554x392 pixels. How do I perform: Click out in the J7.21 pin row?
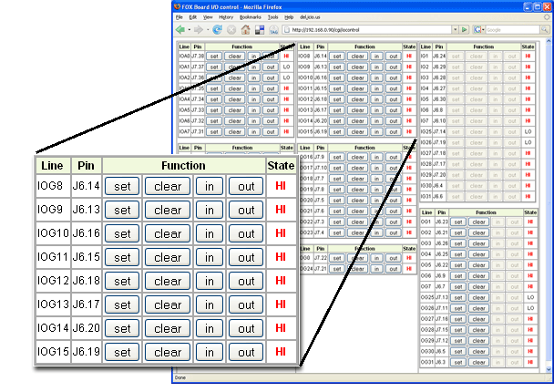pos(394,269)
